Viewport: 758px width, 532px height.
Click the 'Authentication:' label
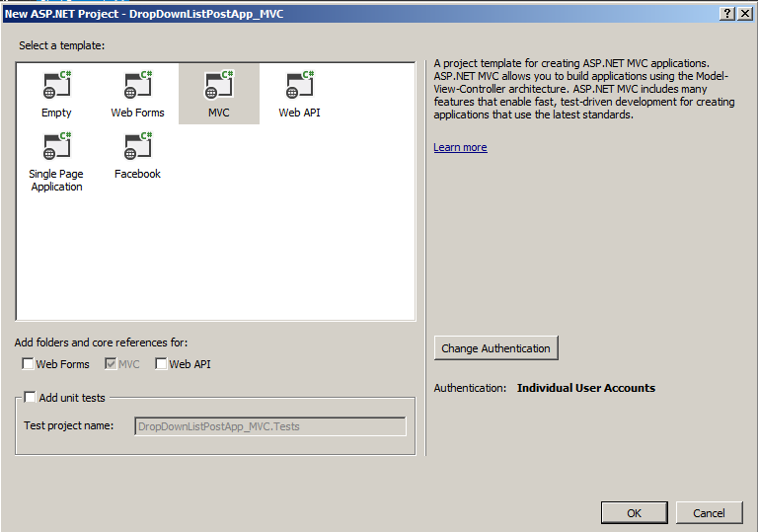[x=470, y=388]
